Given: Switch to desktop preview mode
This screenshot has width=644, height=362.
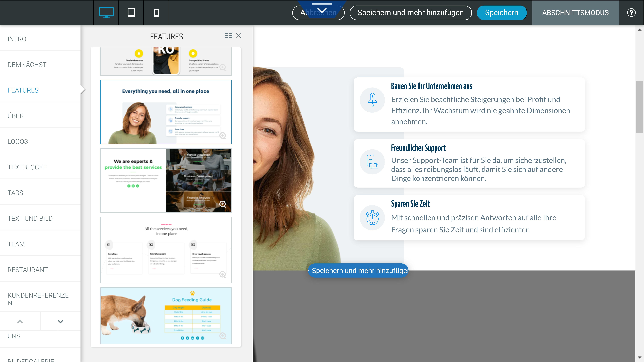Looking at the screenshot, I should tap(106, 12).
